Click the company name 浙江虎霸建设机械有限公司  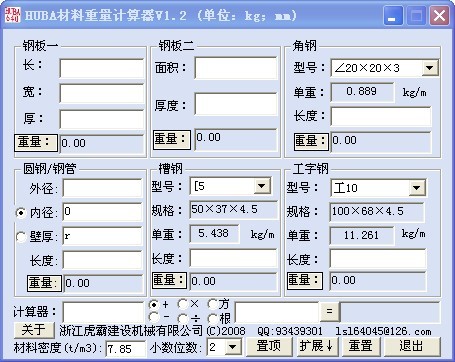point(131,331)
